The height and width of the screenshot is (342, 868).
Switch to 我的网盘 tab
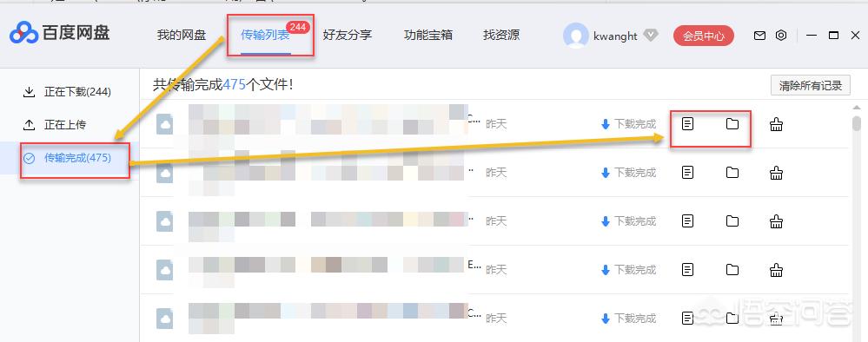pyautogui.click(x=181, y=36)
